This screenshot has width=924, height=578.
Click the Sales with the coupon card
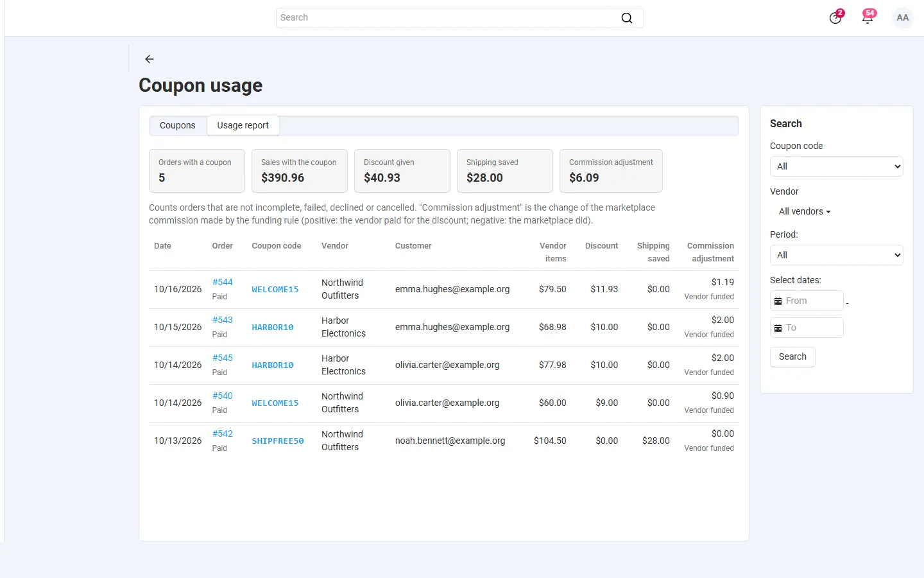[300, 171]
